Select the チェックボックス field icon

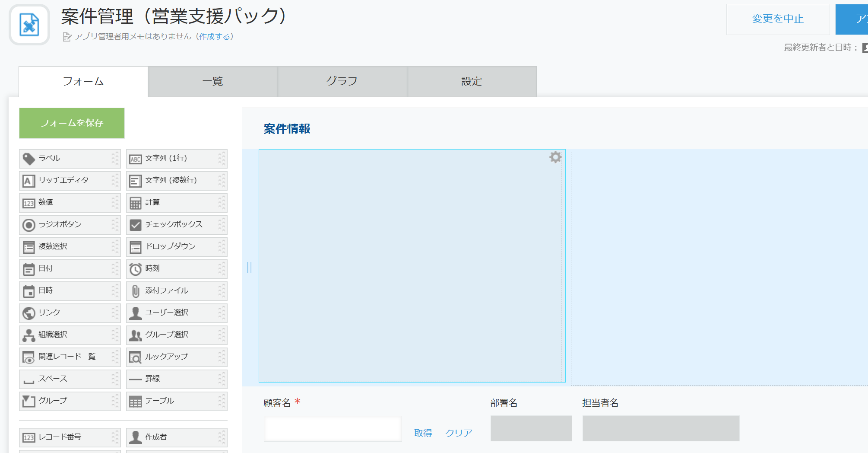click(136, 225)
